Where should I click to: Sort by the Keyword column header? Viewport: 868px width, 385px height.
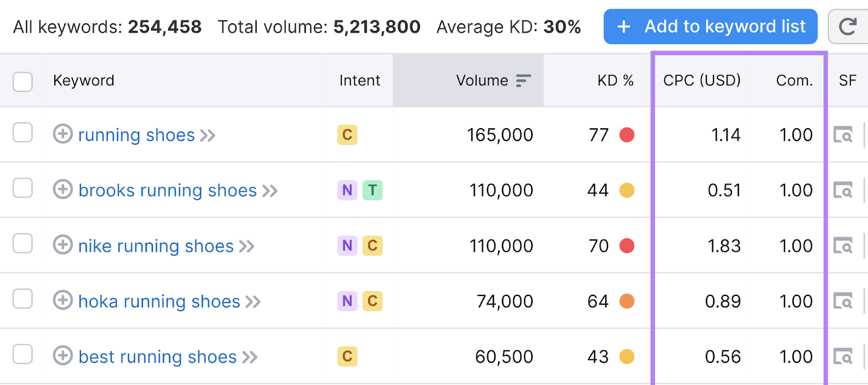[x=84, y=81]
